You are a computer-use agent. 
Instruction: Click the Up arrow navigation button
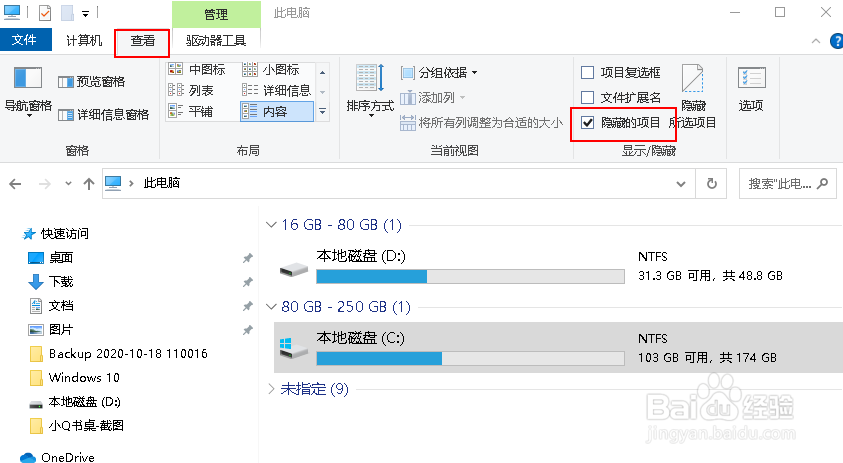[89, 184]
